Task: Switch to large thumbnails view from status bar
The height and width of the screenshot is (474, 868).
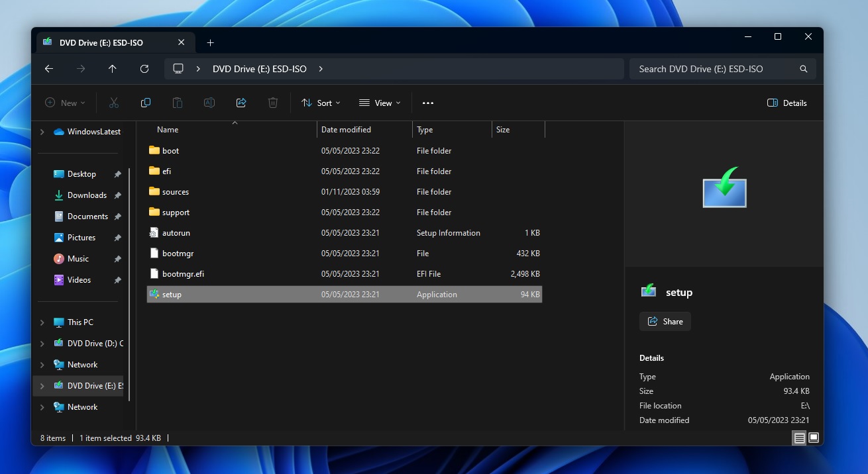Action: pos(814,438)
